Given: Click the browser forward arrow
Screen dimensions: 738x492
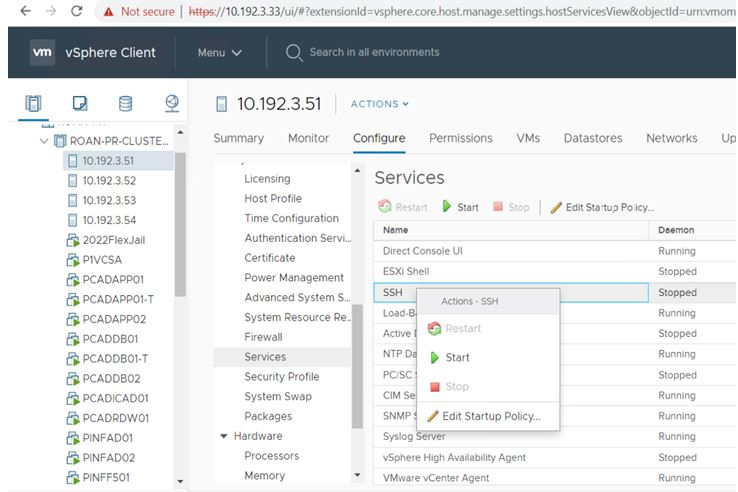Looking at the screenshot, I should pyautogui.click(x=51, y=11).
